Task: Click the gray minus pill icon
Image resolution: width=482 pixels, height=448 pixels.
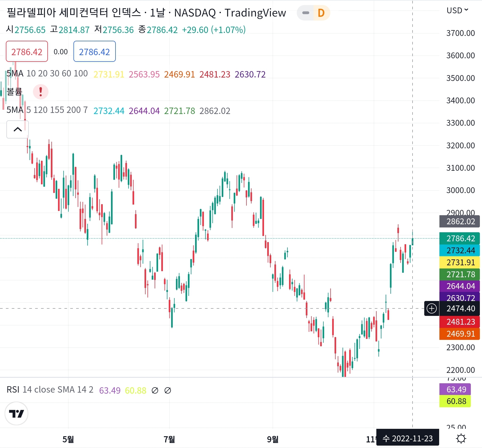Action: (306, 13)
